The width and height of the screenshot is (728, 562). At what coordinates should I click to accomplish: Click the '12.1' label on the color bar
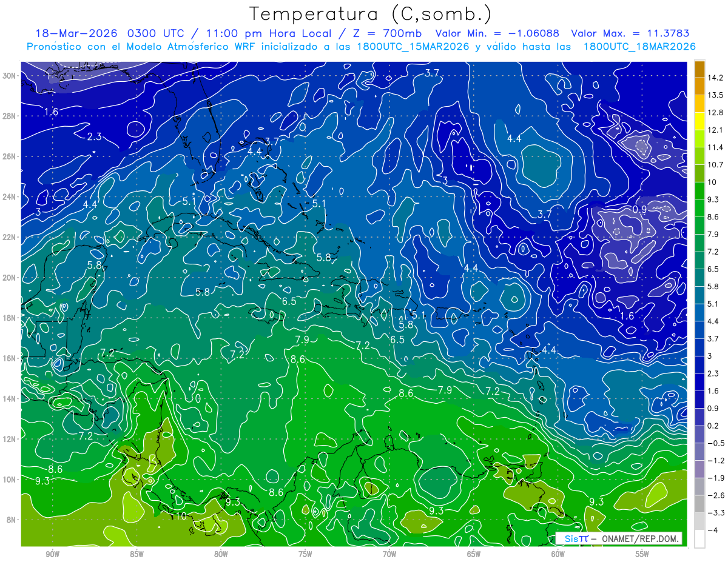pos(715,130)
